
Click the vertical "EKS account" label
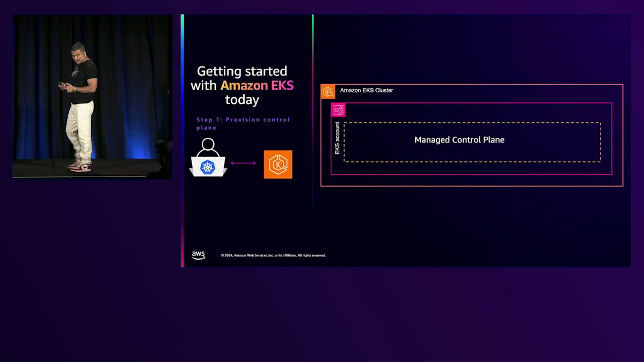pos(338,138)
